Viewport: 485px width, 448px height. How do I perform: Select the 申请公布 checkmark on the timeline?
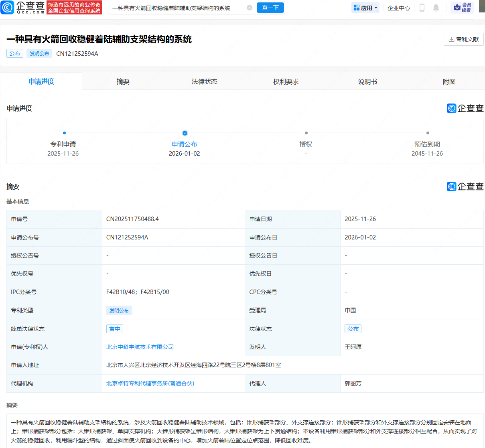tap(185, 133)
